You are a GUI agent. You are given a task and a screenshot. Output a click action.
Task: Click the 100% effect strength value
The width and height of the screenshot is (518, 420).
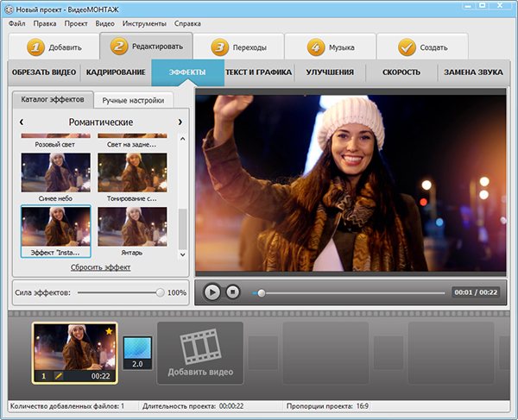coord(177,292)
